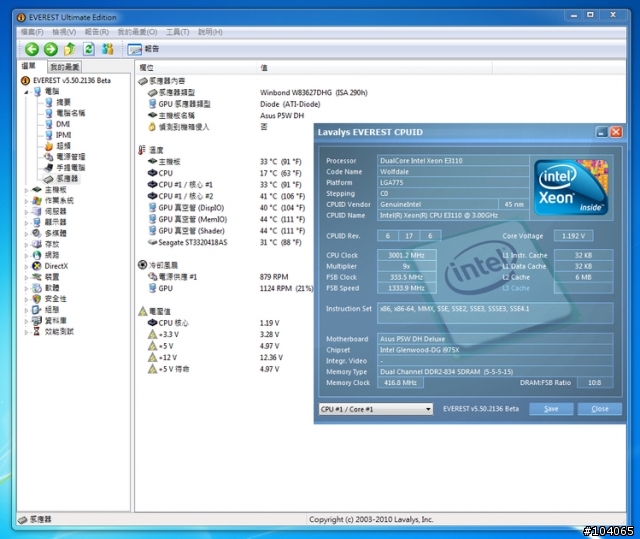
Task: Select the 存放 storage tree icon
Action: 37,244
